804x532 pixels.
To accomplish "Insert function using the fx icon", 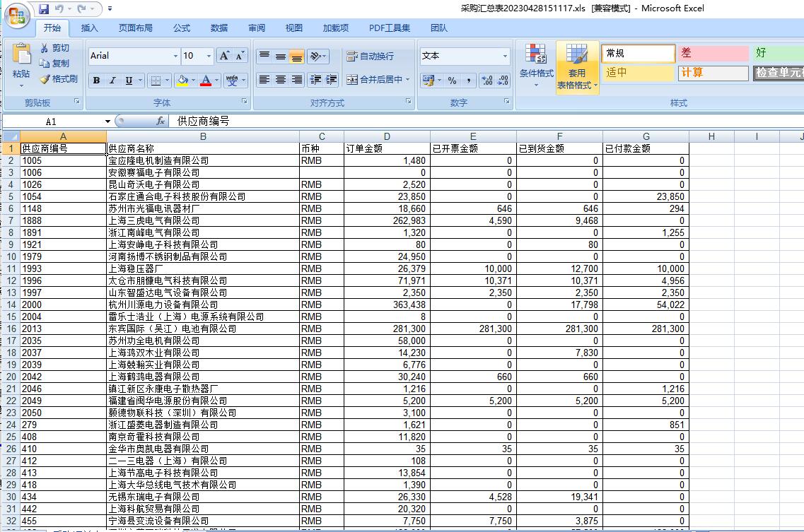I will [x=161, y=122].
